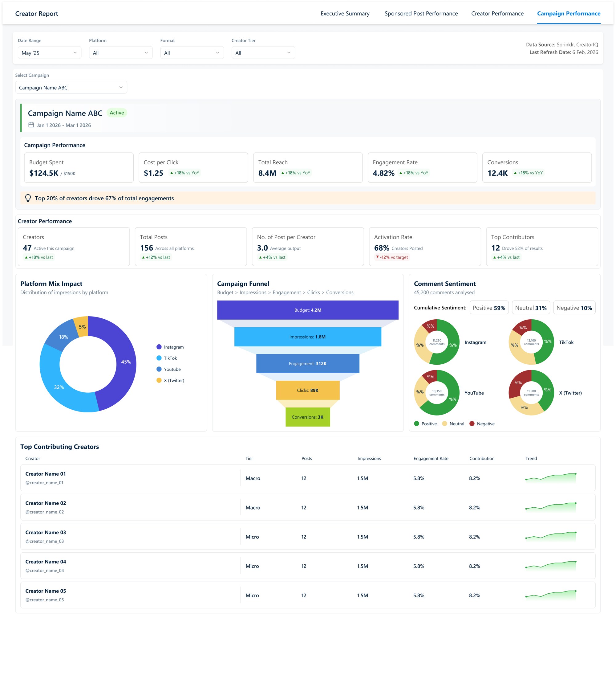The image size is (616, 700).
Task: Open the Creator Tier dropdown
Action: (x=263, y=53)
